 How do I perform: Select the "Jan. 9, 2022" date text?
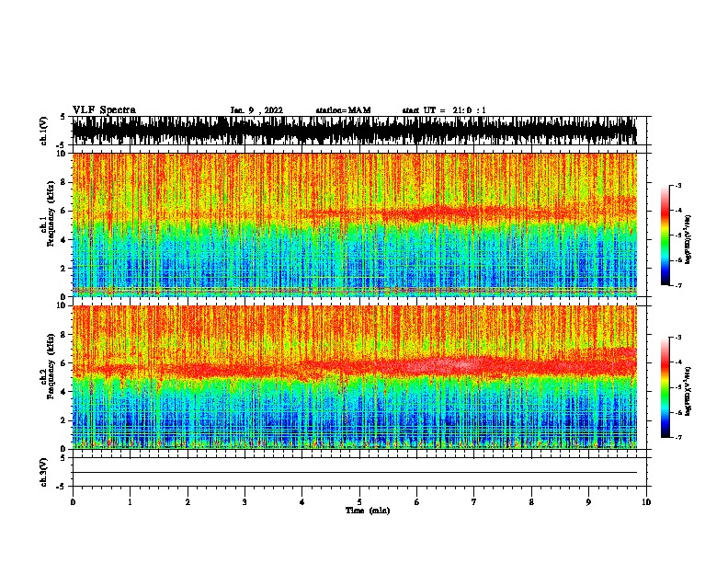256,110
